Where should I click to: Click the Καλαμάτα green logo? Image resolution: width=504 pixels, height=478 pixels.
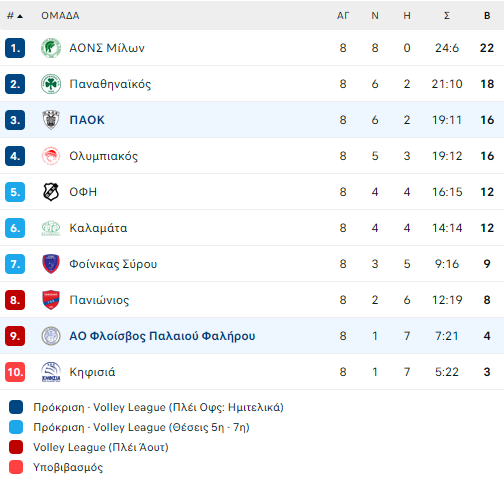coord(51,228)
